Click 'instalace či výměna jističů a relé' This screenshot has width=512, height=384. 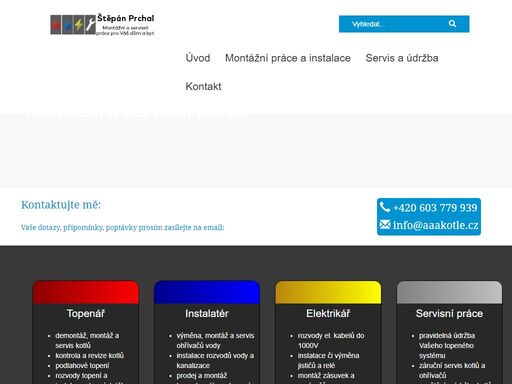pos(328,360)
